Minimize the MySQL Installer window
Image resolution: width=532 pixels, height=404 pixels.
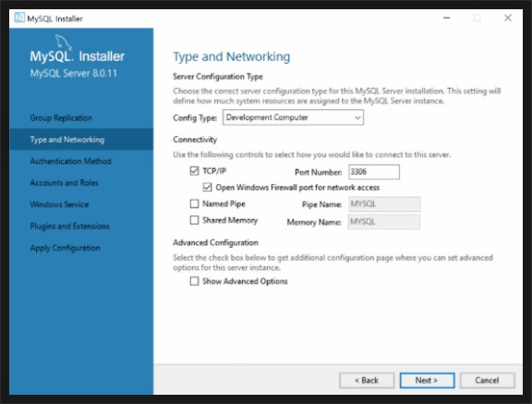tap(447, 18)
